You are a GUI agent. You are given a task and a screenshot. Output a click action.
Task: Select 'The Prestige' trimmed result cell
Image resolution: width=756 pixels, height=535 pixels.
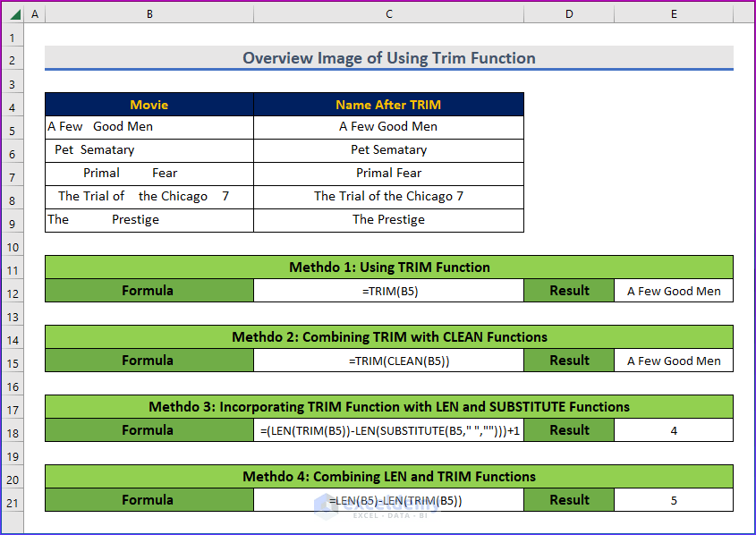(388, 219)
